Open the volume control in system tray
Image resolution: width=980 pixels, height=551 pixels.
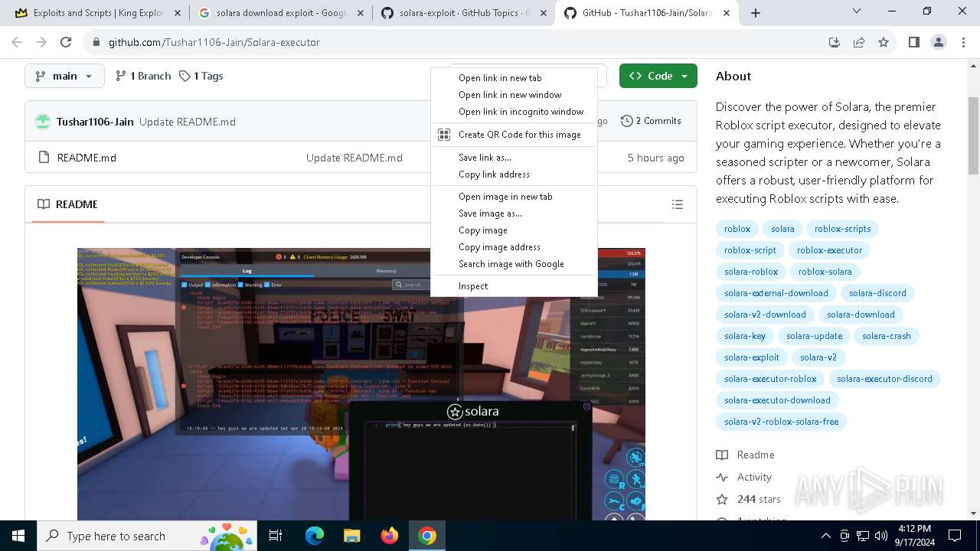[881, 536]
